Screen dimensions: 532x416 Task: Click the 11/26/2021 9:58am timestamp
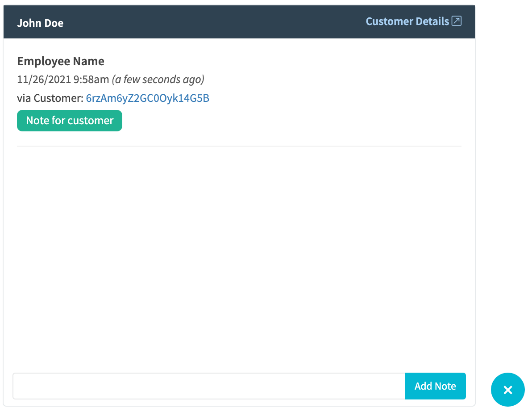pyautogui.click(x=63, y=80)
